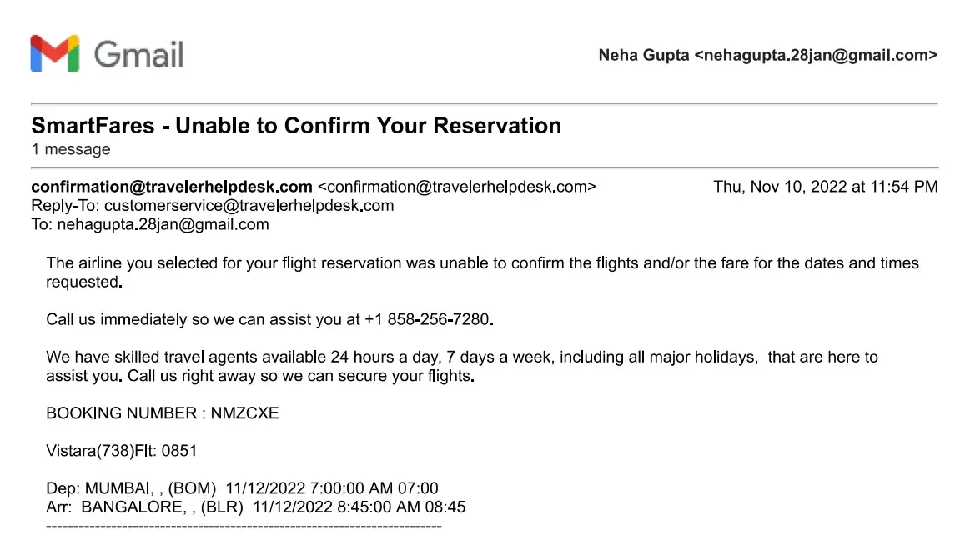The width and height of the screenshot is (955, 560).
Task: Click the Vistara flight 0851 line
Action: (122, 451)
